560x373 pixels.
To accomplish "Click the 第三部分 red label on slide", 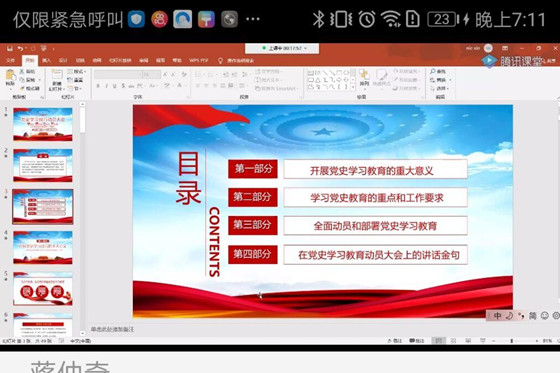I will point(253,225).
